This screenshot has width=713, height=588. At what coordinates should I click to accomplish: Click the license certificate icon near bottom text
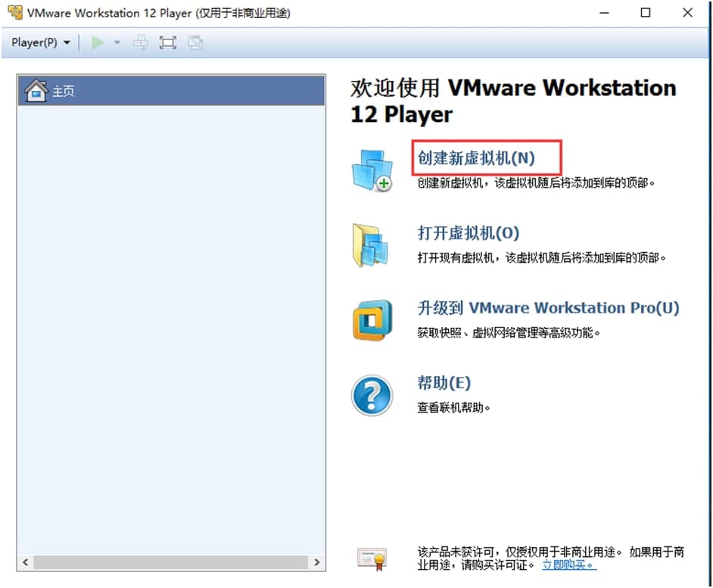pyautogui.click(x=373, y=558)
